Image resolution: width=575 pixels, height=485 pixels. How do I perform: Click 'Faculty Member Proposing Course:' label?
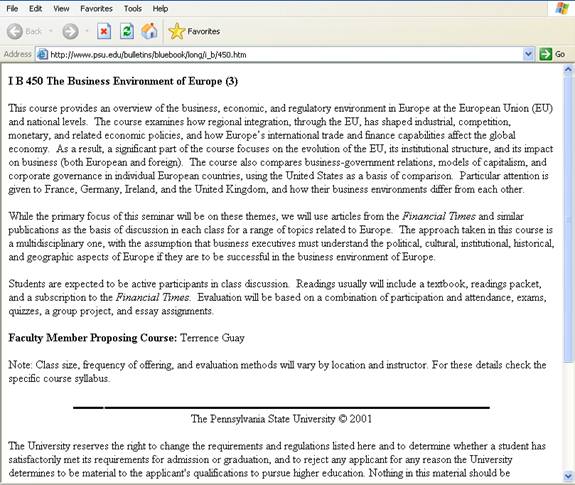click(93, 338)
